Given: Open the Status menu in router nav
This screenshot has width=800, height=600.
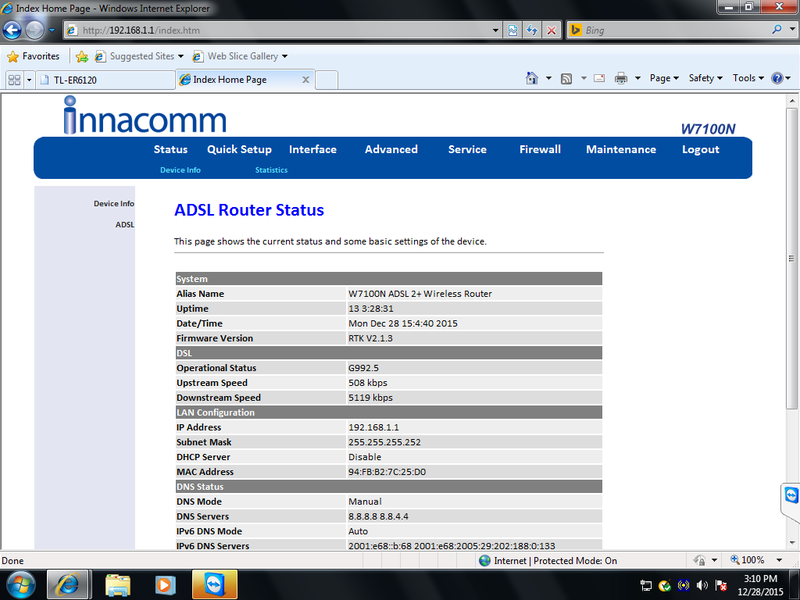Looking at the screenshot, I should click(x=170, y=149).
